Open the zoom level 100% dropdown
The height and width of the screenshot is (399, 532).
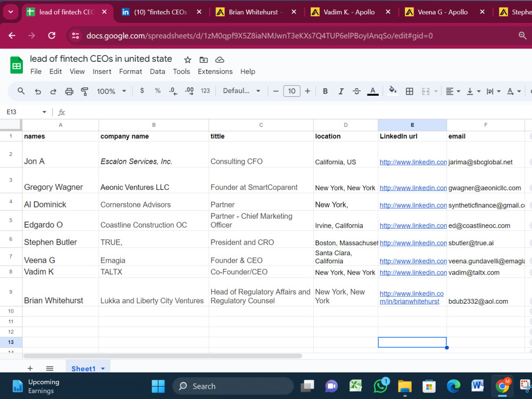point(112,91)
